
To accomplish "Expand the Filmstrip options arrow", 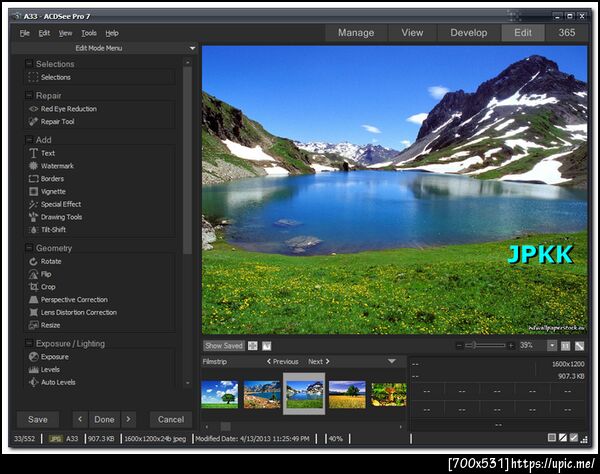I will tap(391, 361).
